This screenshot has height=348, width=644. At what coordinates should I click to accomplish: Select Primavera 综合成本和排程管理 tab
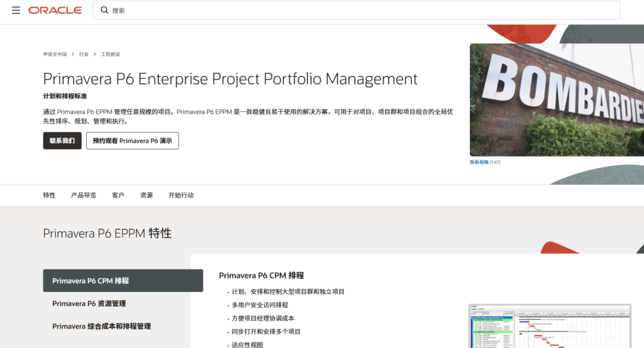click(101, 326)
